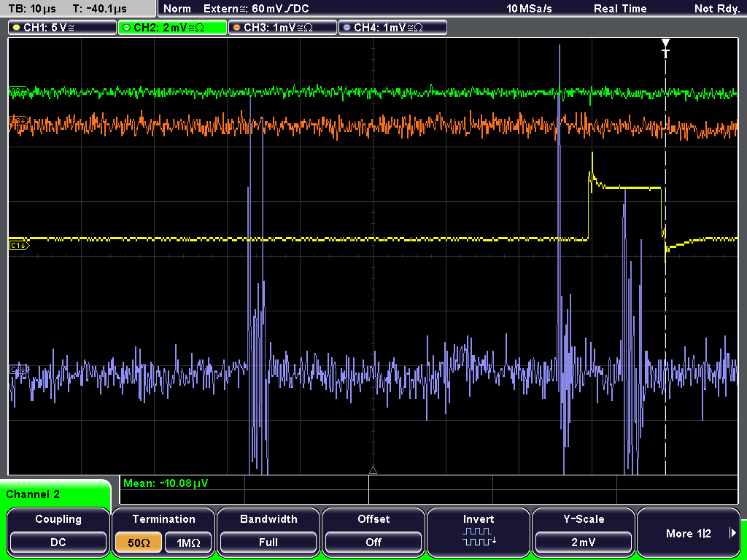
Task: Click the trigger position T marker
Action: point(665,49)
